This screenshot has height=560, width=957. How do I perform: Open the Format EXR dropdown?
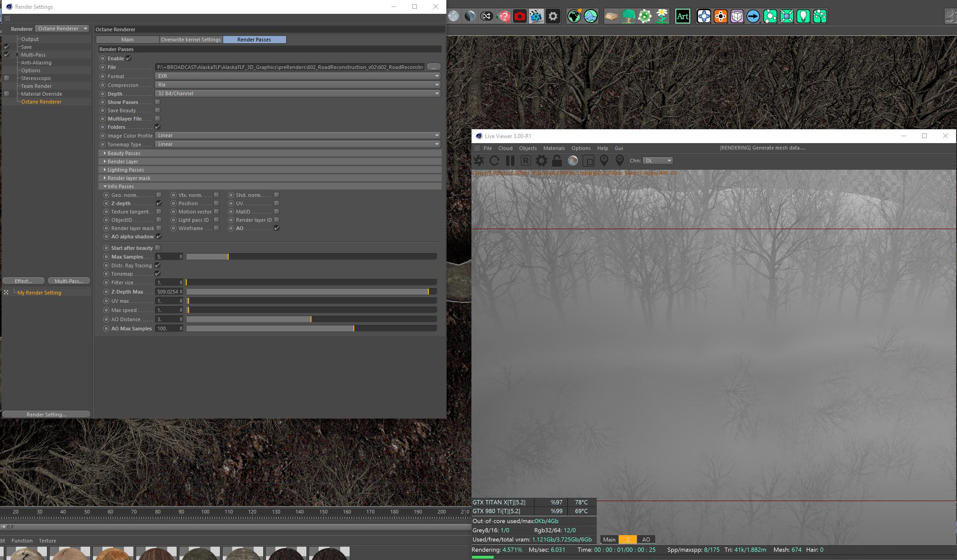point(298,76)
